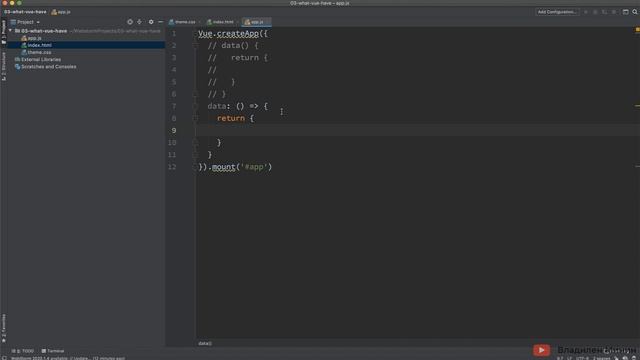Hide the Project panel with minus icon
This screenshot has width=640, height=360.
click(x=160, y=22)
